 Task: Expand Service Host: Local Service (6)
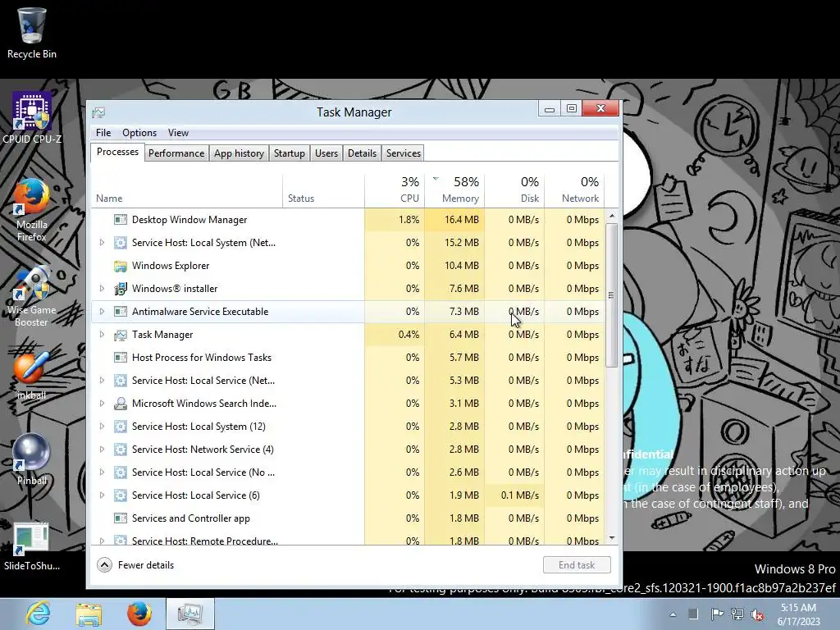pos(102,495)
